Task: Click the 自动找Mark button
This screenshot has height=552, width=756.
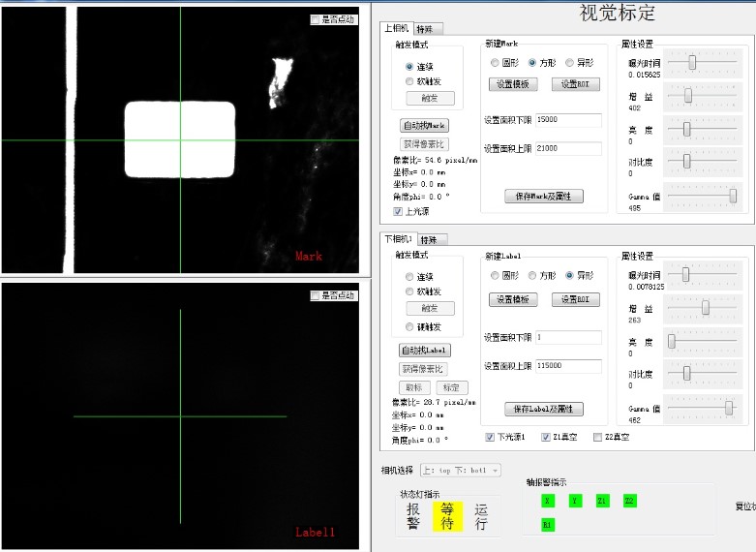Action: pos(425,126)
